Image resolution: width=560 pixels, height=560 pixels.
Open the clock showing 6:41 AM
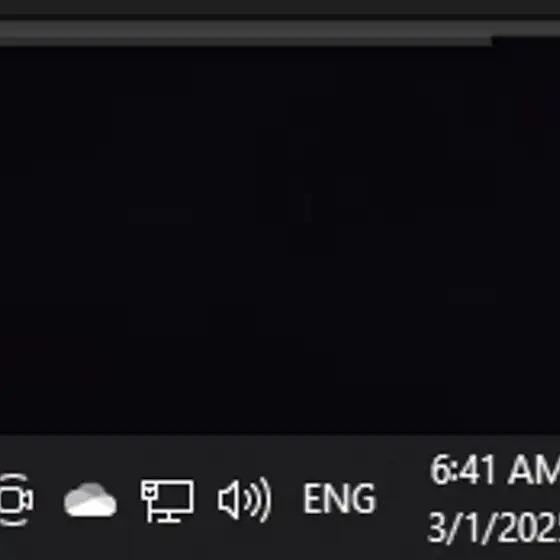click(495, 470)
